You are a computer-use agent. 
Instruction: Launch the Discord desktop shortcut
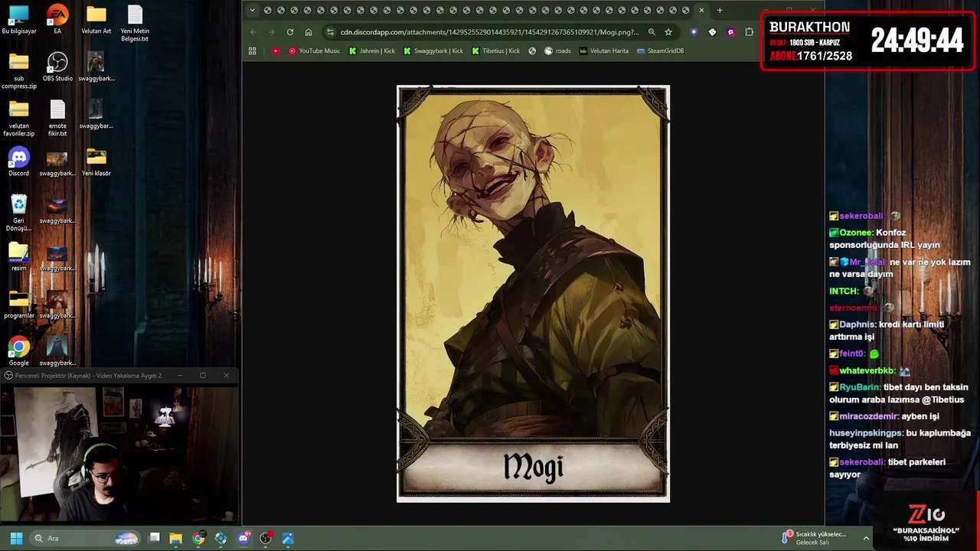click(x=19, y=162)
